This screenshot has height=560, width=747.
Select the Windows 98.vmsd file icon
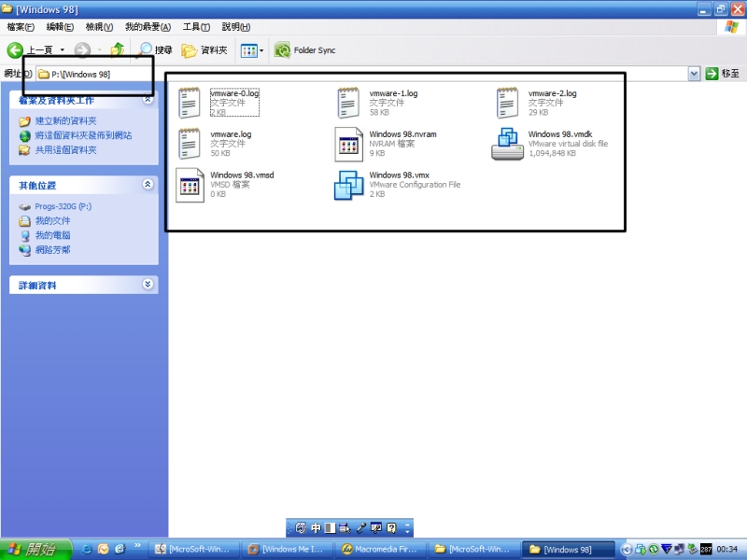(x=190, y=185)
